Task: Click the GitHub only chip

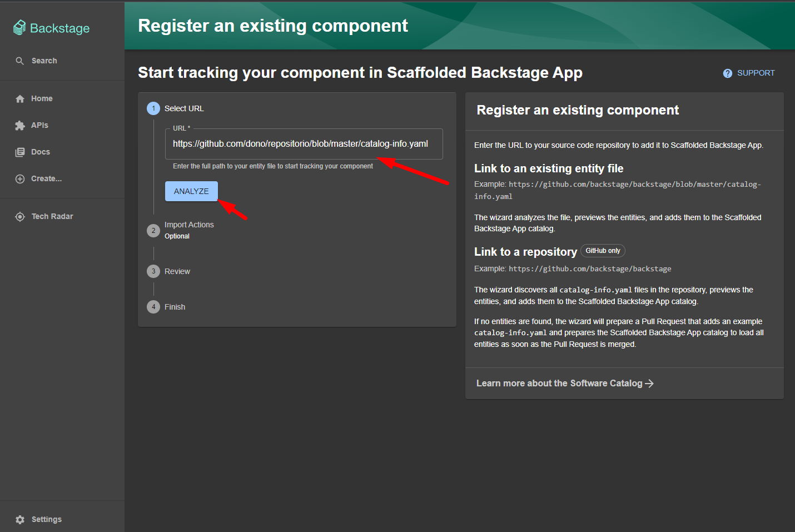Action: tap(603, 250)
